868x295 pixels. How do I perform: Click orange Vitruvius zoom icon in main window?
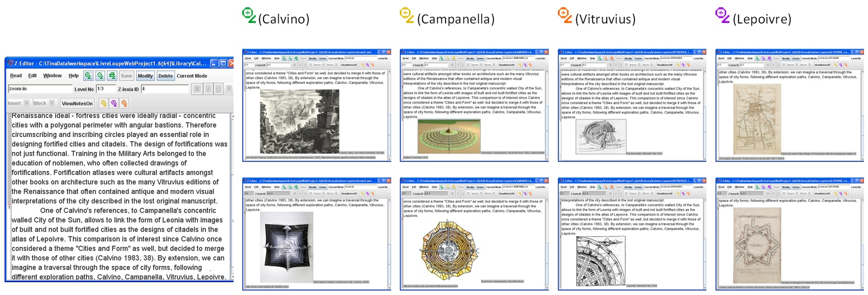pos(124,103)
